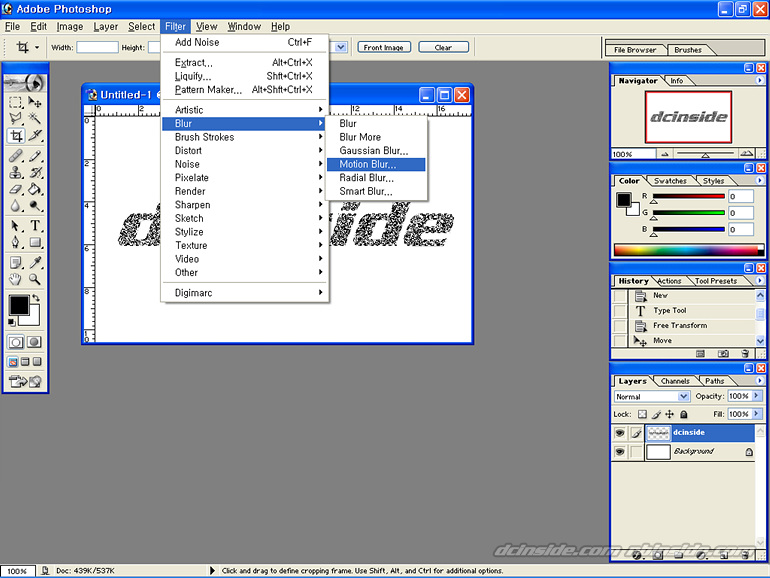Viewport: 770px width, 578px height.
Task: Click the crop Width input field
Action: [97, 47]
